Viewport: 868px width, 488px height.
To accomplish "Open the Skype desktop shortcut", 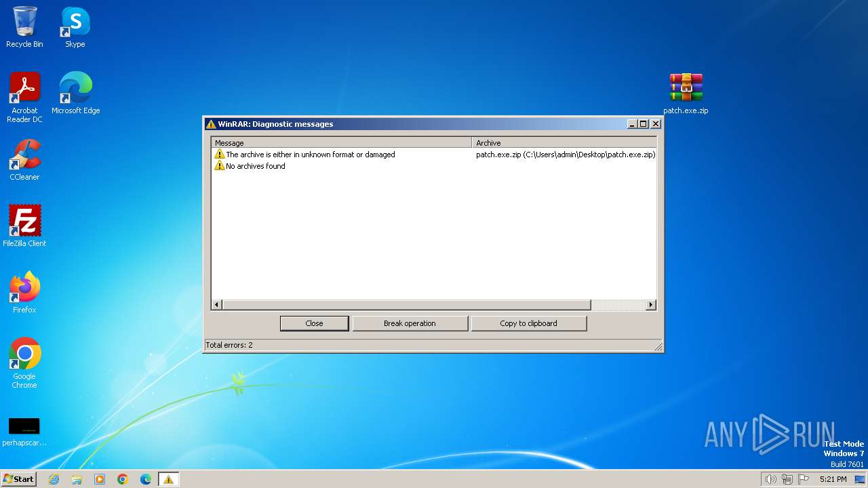I will click(x=75, y=27).
